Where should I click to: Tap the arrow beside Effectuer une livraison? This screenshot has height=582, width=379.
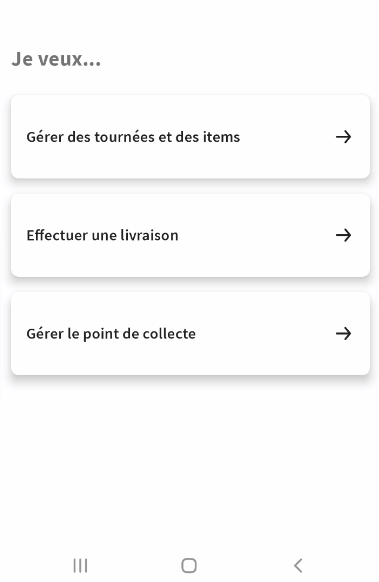(343, 235)
